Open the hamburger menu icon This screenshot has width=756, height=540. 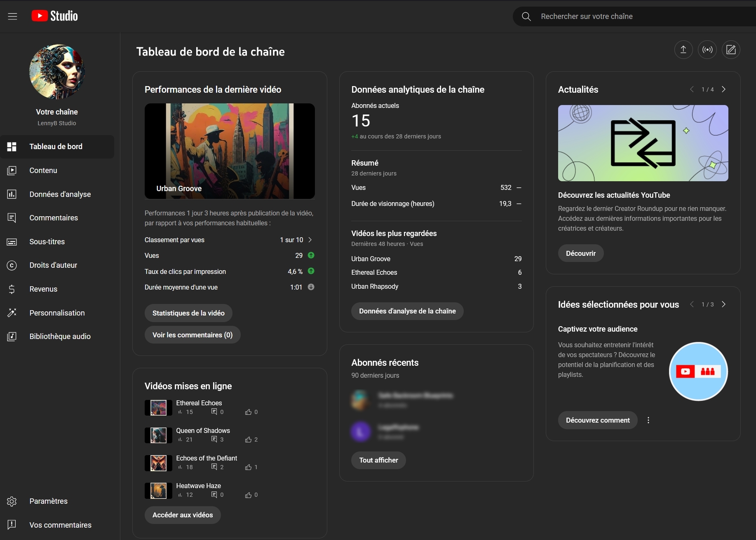click(x=12, y=16)
